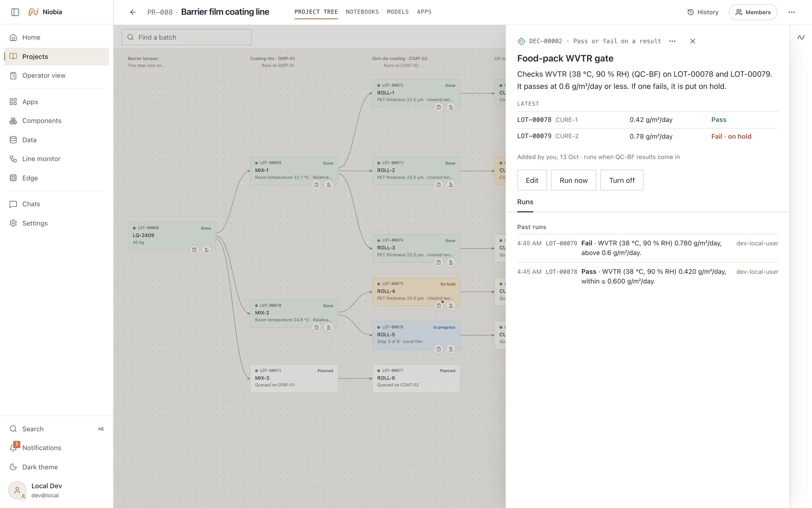
Task: Close the Food-pack WVTR gate panel
Action: 693,41
